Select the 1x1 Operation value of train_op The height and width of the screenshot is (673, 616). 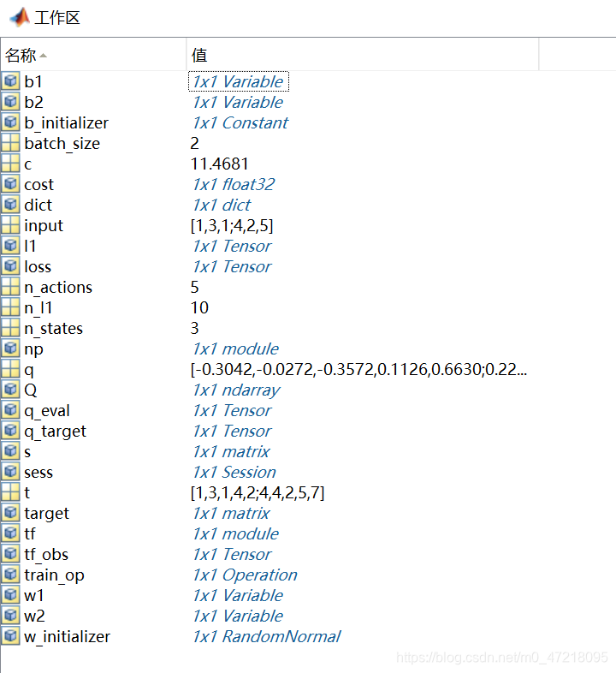pyautogui.click(x=245, y=575)
